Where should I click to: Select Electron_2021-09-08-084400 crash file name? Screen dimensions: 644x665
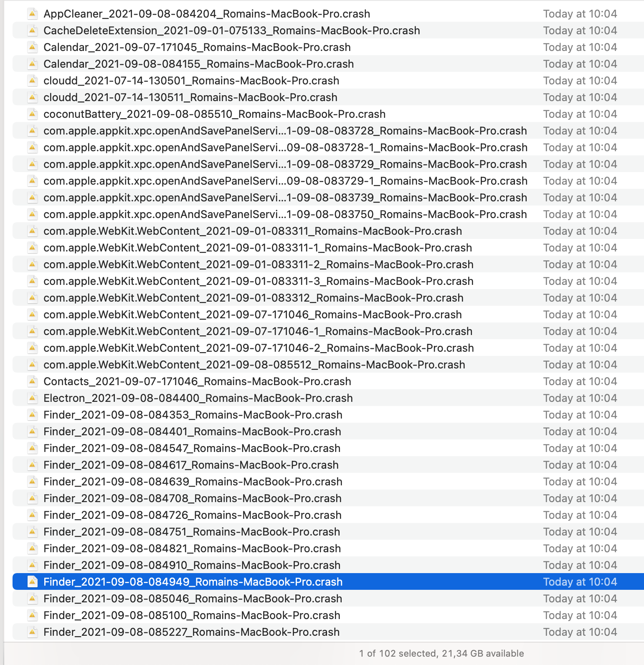click(x=198, y=398)
